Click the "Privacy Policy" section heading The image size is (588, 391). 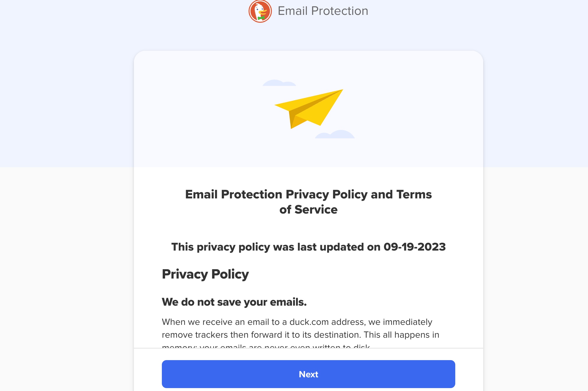point(205,274)
